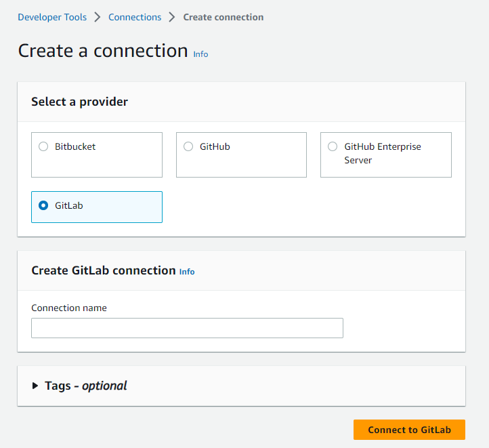Select the Bitbucket radio button
Image resolution: width=489 pixels, height=448 pixels.
(x=43, y=146)
